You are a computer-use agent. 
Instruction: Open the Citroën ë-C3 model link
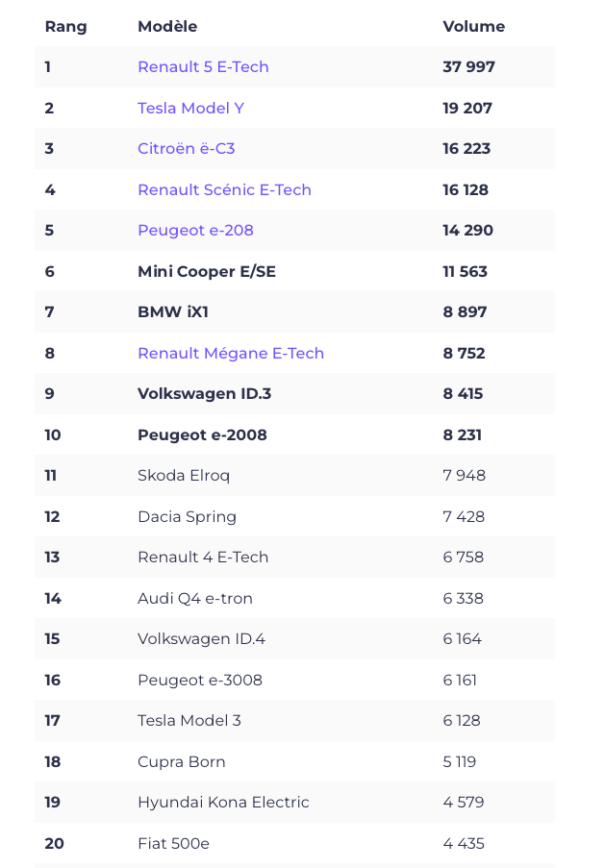coord(186,149)
